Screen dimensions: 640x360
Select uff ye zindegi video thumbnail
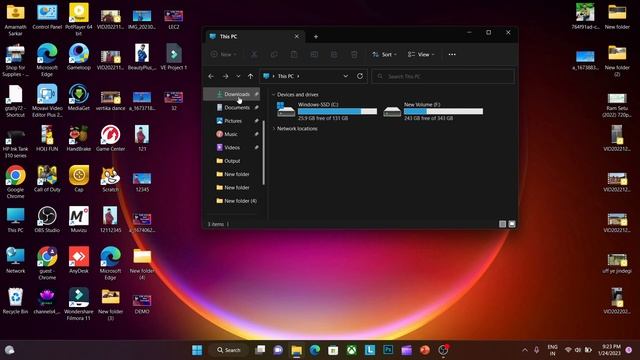617,263
